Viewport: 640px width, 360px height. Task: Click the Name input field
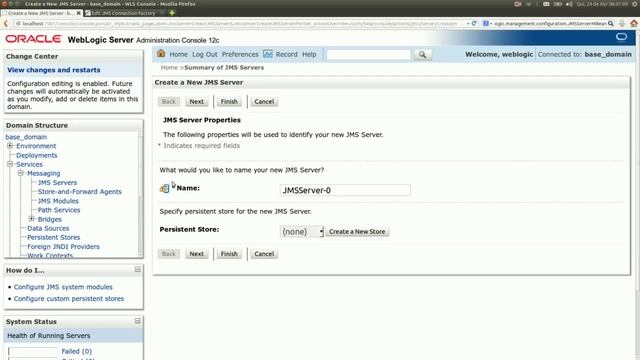coord(345,190)
